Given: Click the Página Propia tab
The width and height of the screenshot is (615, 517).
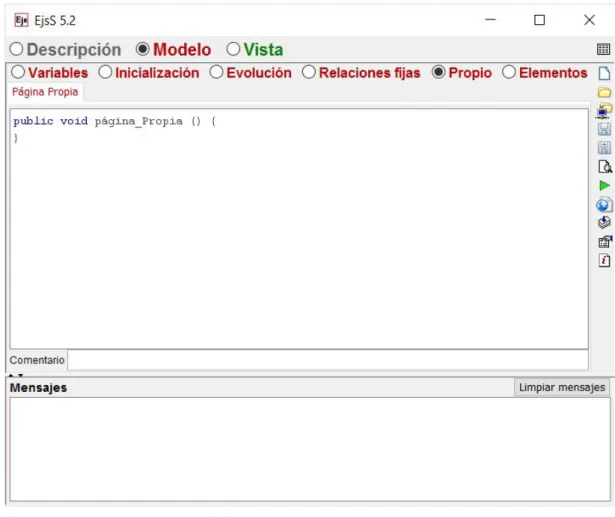Looking at the screenshot, I should point(45,92).
